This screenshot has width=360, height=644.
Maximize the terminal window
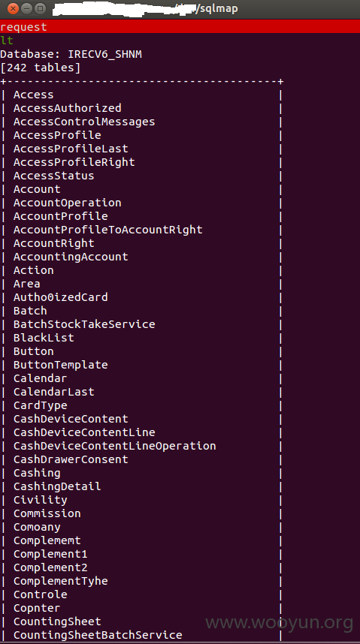click(41, 8)
